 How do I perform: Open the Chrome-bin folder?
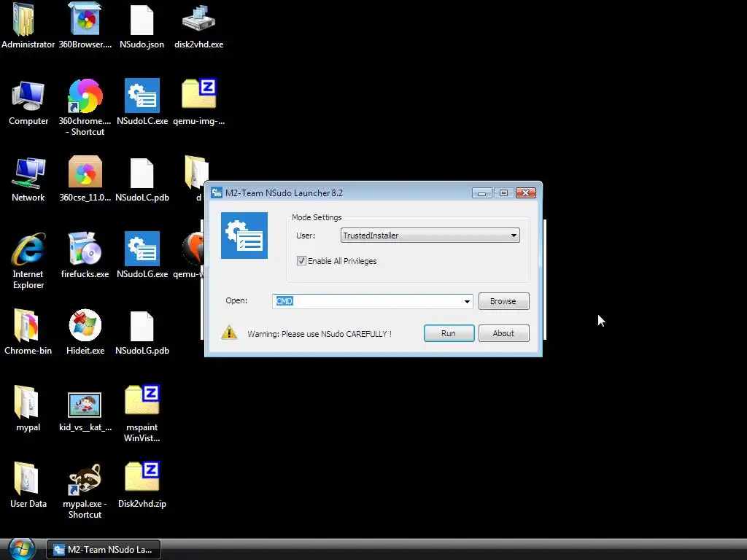tap(26, 326)
